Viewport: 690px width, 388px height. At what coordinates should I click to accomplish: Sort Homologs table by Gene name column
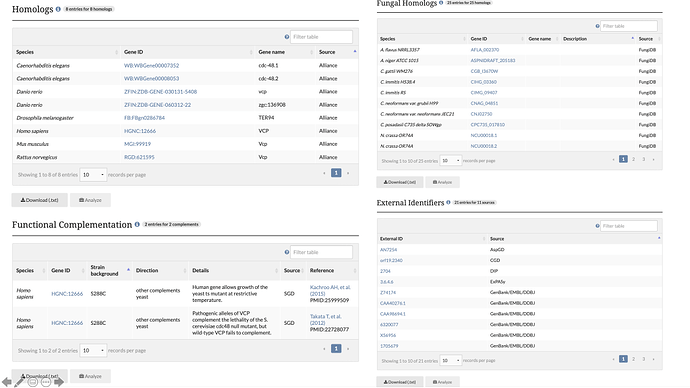click(285, 52)
